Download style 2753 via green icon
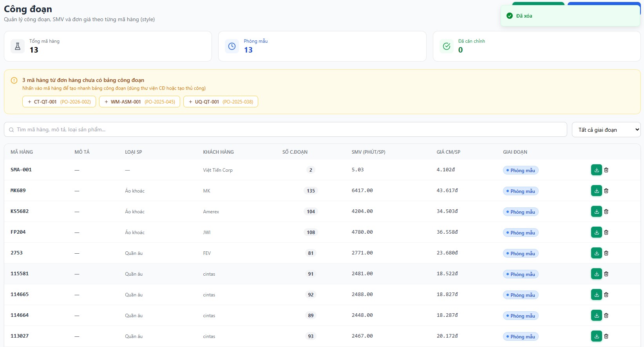The image size is (644, 347). [x=596, y=253]
